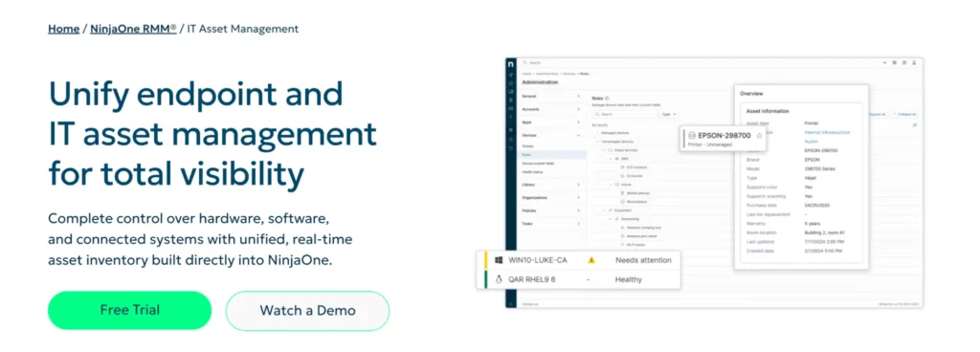Open the user profile icon in the app header
Image resolution: width=980 pixels, height=352 pixels.
914,62
